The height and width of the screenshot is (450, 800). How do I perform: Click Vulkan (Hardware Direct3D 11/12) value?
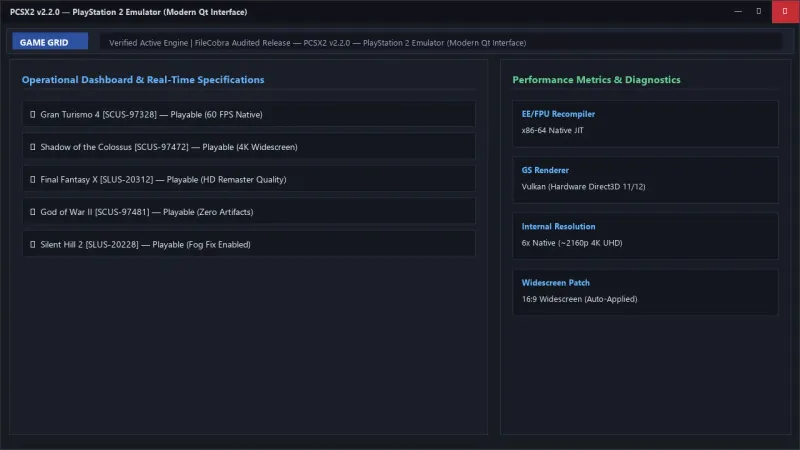click(583, 187)
